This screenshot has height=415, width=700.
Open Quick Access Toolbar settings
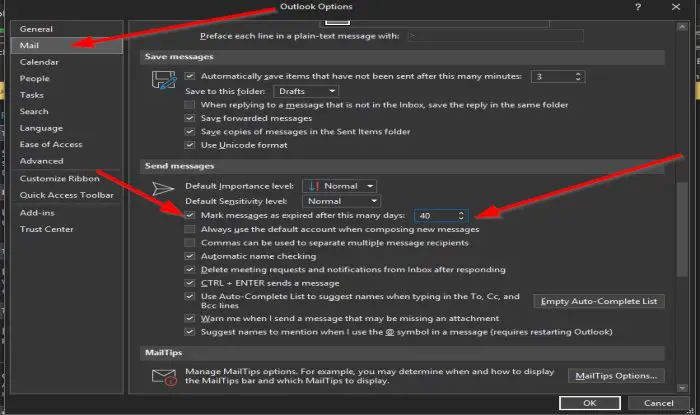pyautogui.click(x=67, y=195)
